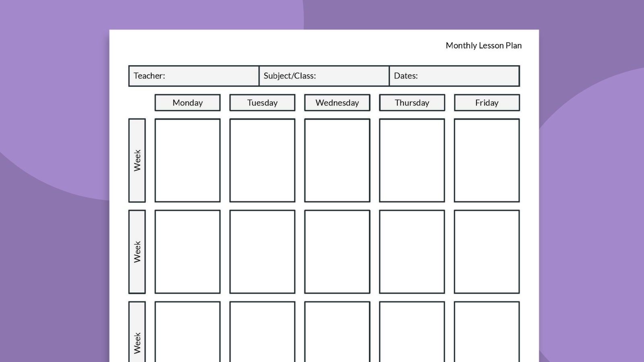The image size is (644, 362).
Task: Select Friday's second week cell
Action: [487, 251]
